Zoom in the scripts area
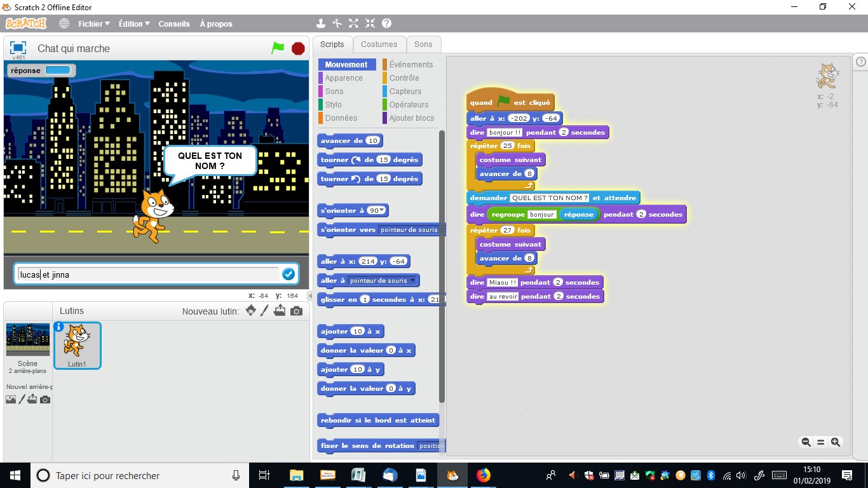The image size is (868, 488). click(x=836, y=442)
